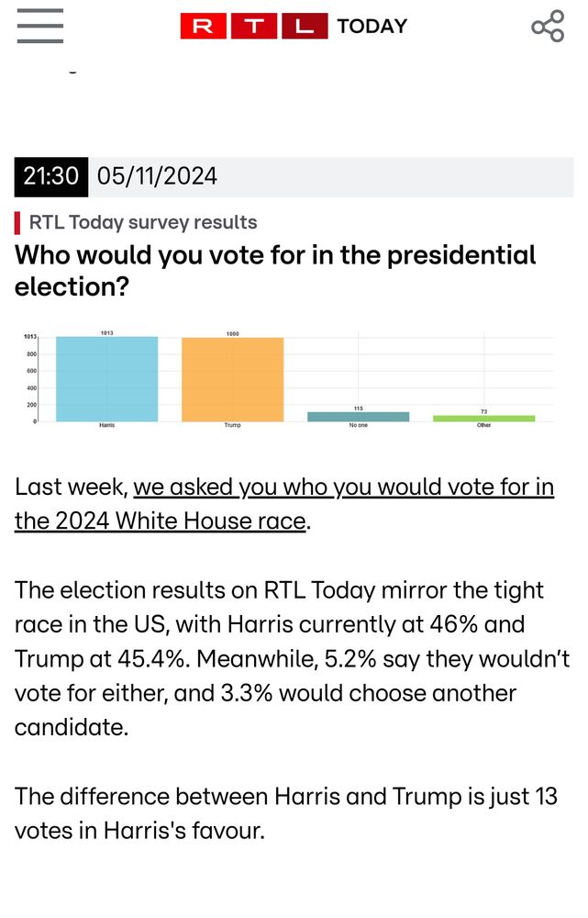Select the 05/11/2024 date text
The width and height of the screenshot is (588, 918).
[156, 176]
